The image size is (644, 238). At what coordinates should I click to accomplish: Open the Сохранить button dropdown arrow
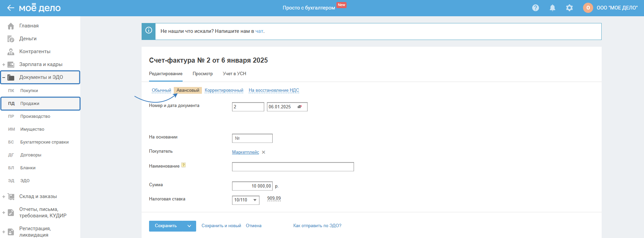coord(189,226)
